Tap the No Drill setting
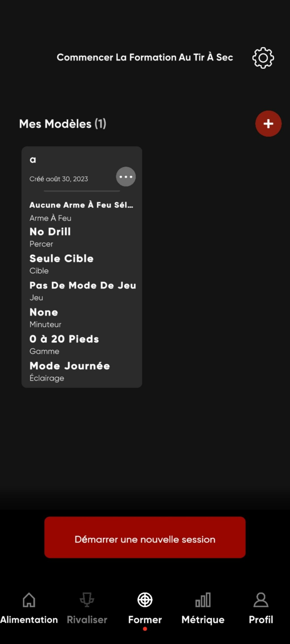 [x=50, y=232]
